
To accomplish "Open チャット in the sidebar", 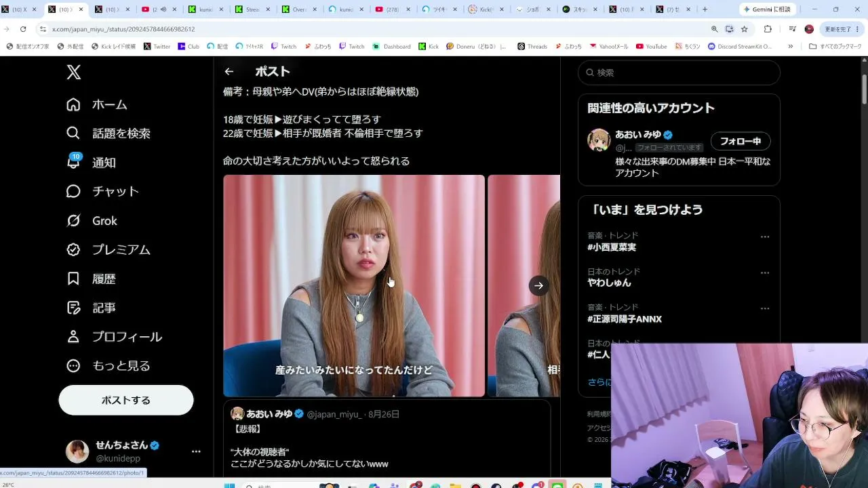I will point(102,191).
